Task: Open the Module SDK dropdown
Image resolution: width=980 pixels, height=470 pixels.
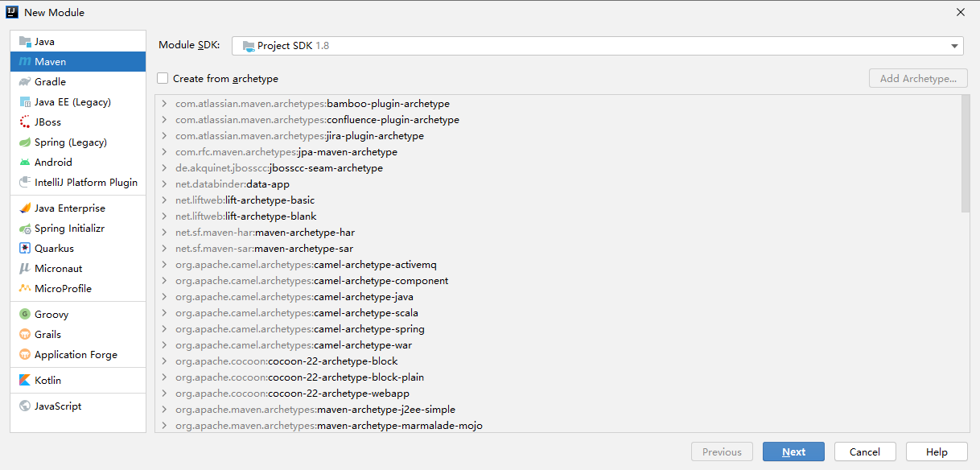Action: [597, 46]
